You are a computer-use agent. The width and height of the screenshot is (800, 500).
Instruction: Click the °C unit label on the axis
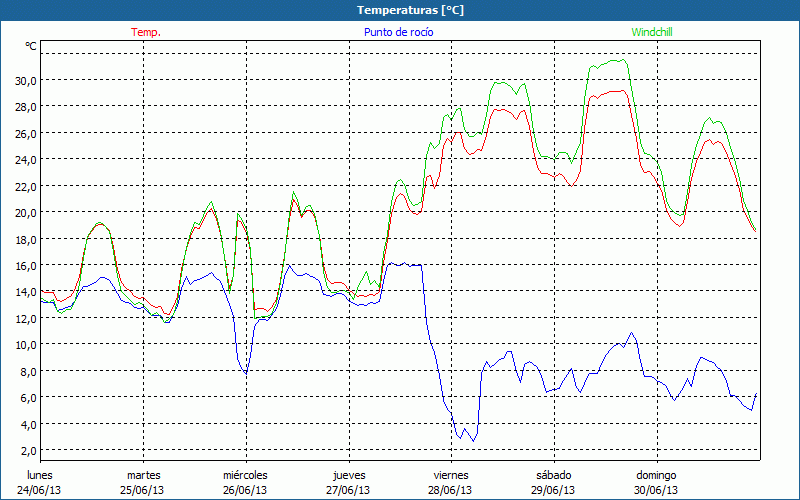tap(31, 46)
